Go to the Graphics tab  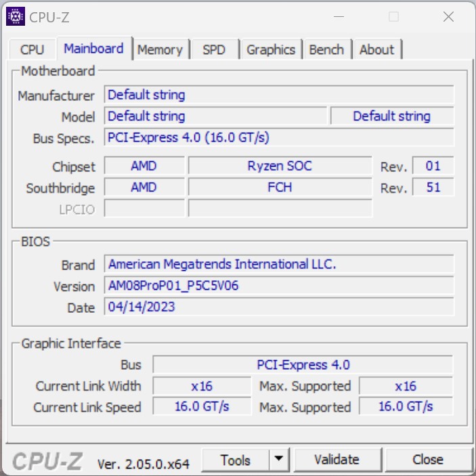click(270, 49)
